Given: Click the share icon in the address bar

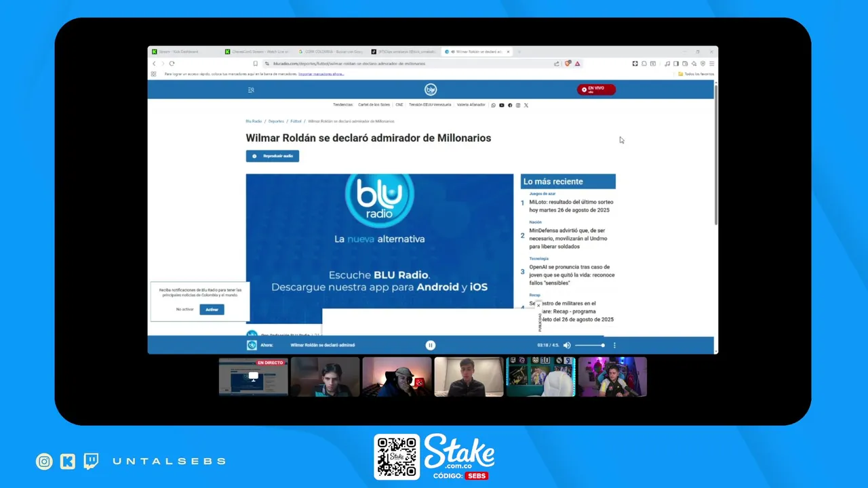Looking at the screenshot, I should point(557,64).
